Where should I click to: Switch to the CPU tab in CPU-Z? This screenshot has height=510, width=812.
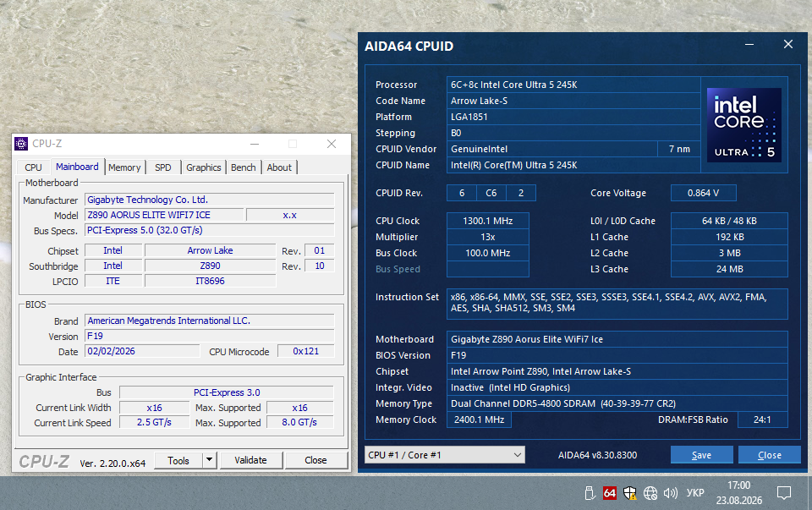[33, 167]
